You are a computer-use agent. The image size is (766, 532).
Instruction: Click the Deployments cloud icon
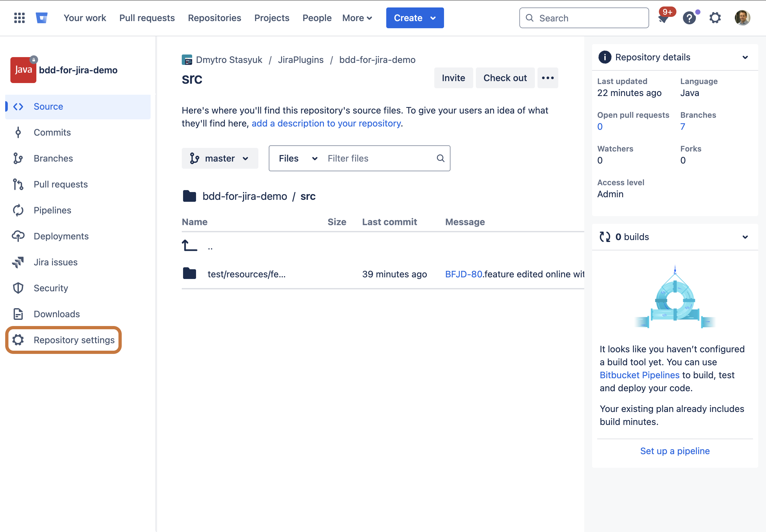(19, 236)
